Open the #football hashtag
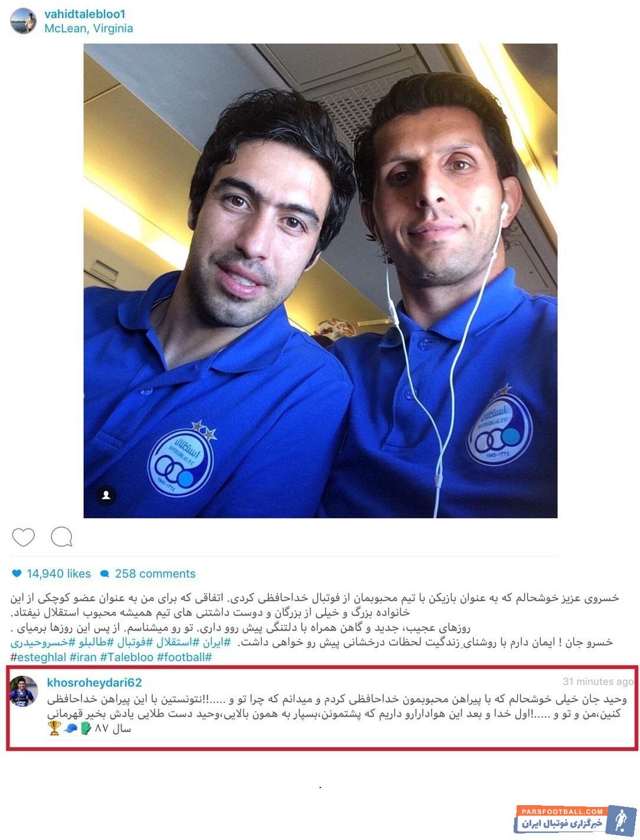Image resolution: width=640 pixels, height=840 pixels. tap(184, 657)
